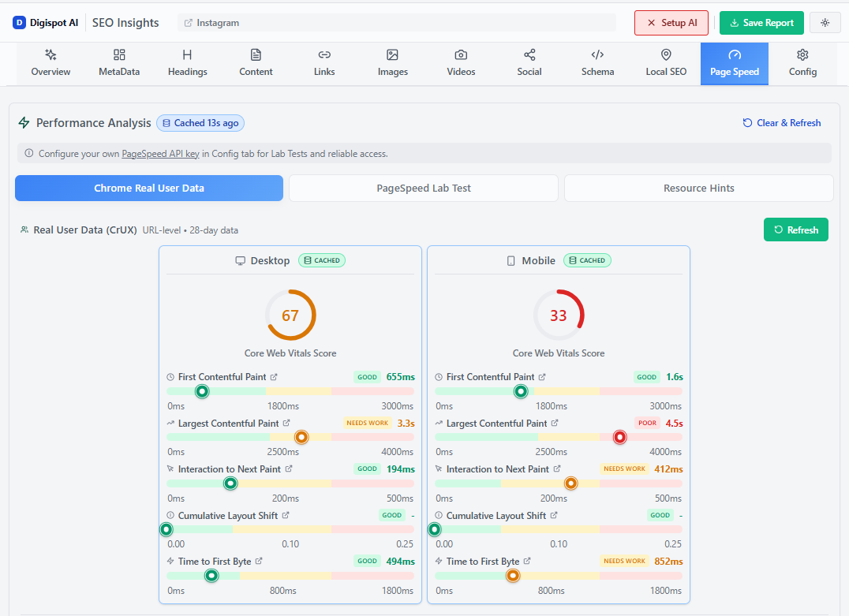This screenshot has width=849, height=616.
Task: Open the Social analysis icon
Action: pyautogui.click(x=529, y=55)
